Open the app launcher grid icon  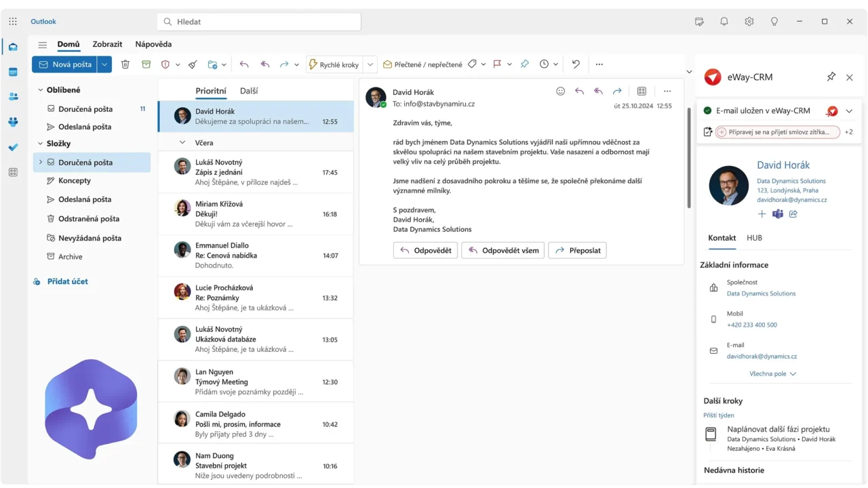pos(13,22)
